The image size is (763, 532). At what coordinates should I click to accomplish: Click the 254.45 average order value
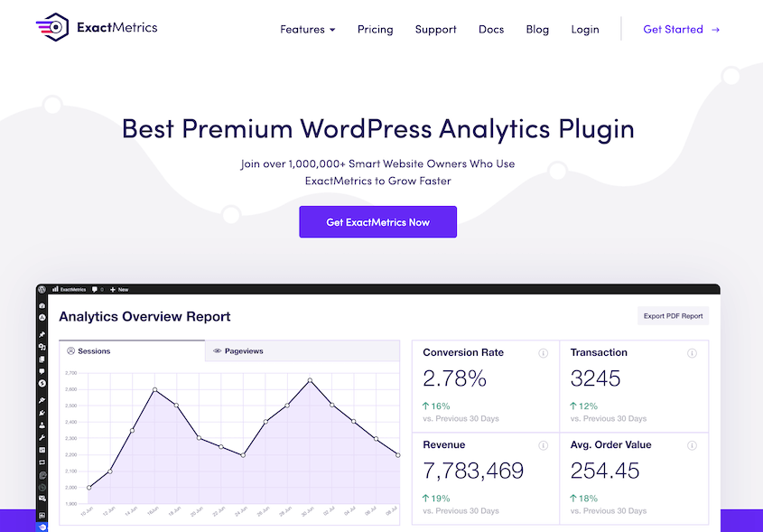604,471
